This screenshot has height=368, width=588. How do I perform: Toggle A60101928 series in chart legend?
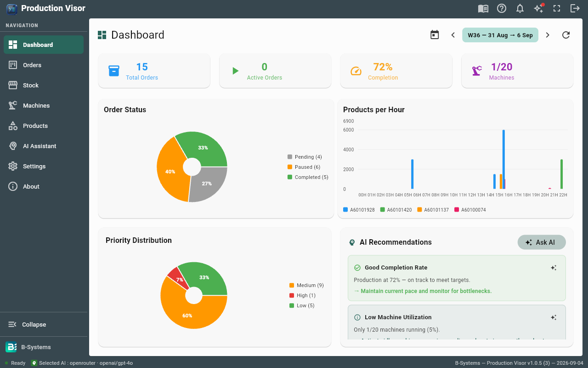click(x=359, y=210)
